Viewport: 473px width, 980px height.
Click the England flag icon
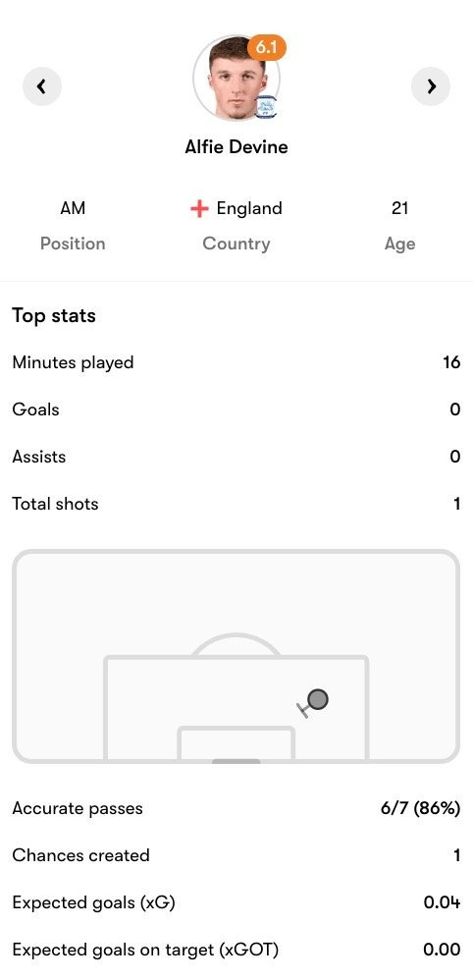pyautogui.click(x=198, y=209)
